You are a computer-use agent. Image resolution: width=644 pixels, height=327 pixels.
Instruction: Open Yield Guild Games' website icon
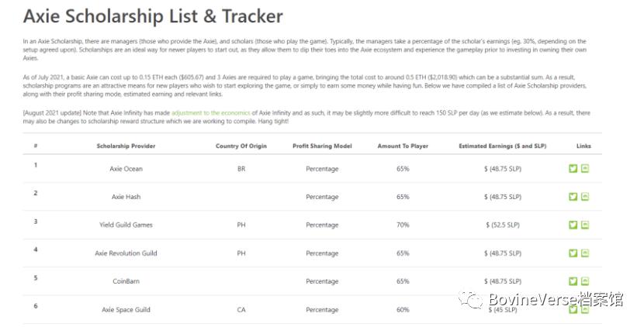click(585, 225)
